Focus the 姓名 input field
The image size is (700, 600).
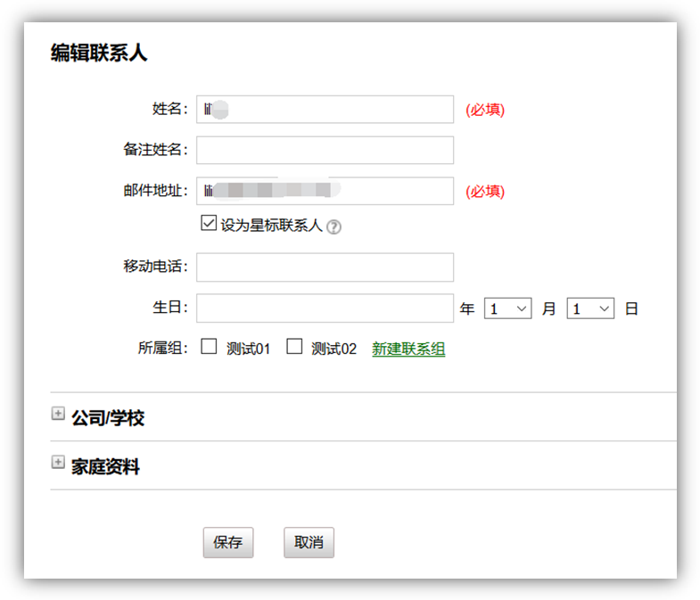[x=325, y=110]
